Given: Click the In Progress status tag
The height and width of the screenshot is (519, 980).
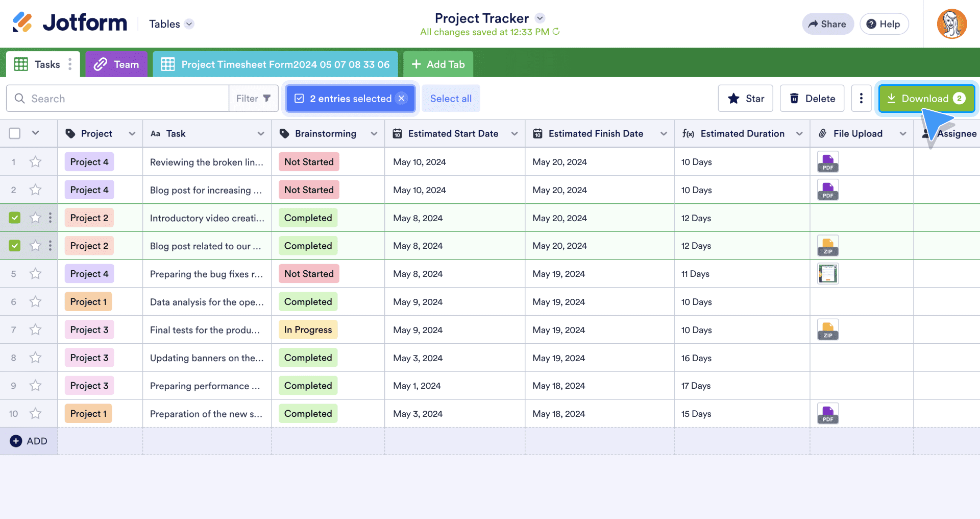Looking at the screenshot, I should [x=308, y=330].
